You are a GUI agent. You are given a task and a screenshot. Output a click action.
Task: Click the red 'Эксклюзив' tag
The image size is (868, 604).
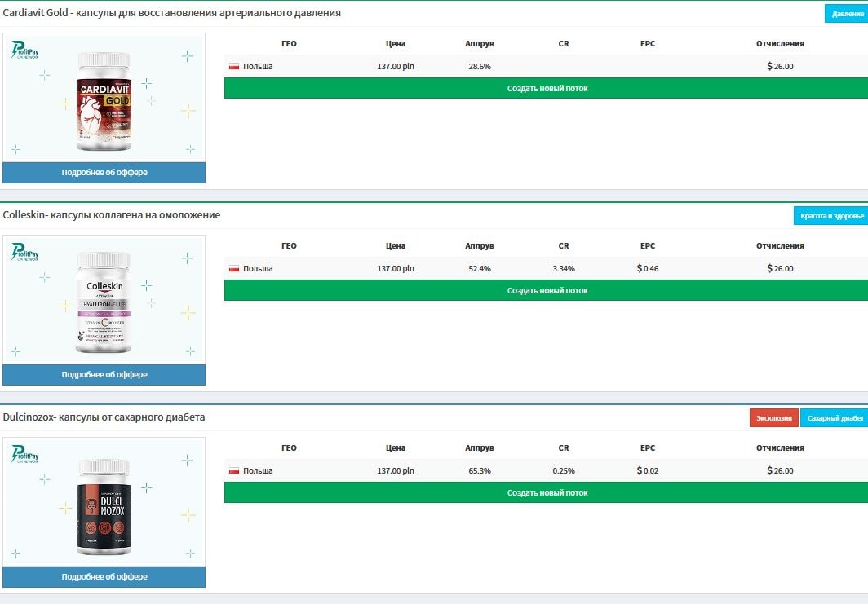click(x=774, y=418)
